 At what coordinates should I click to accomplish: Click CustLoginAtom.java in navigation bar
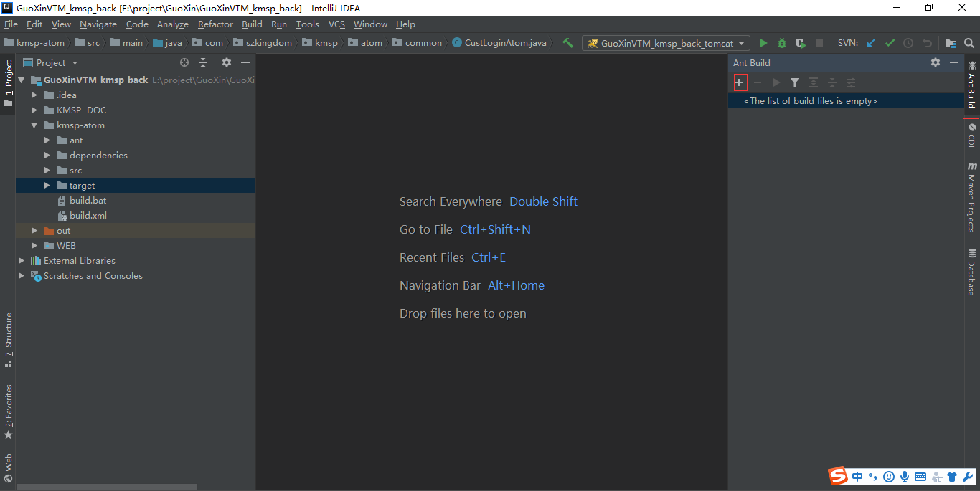499,43
